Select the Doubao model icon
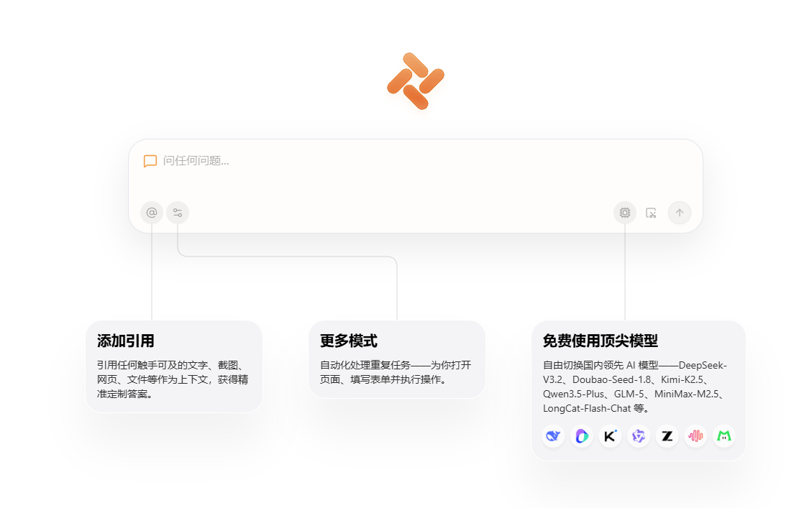 pos(581,436)
